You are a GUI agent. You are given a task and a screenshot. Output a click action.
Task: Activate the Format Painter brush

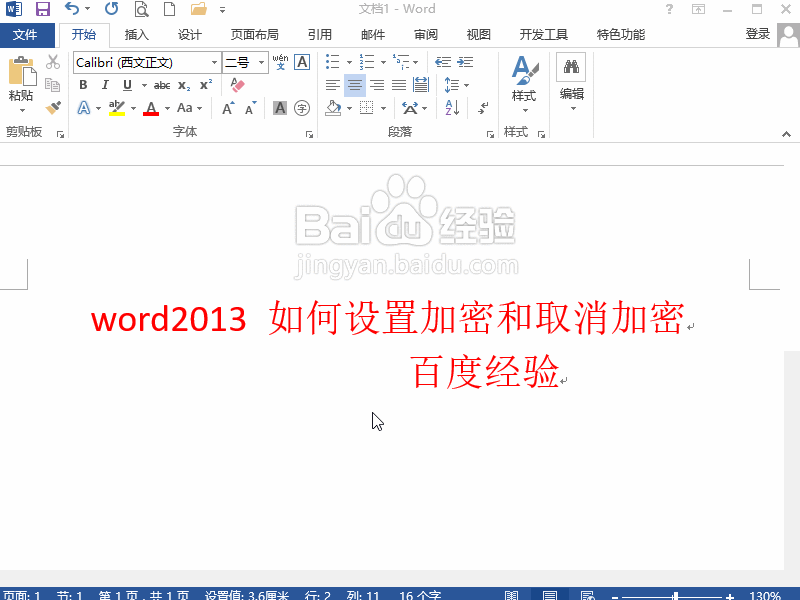point(53,108)
